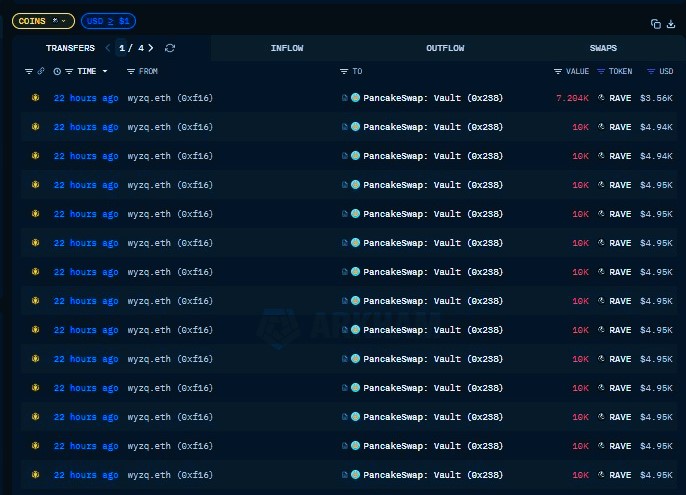Switch to the SWAPS tab
Image resolution: width=686 pixels, height=495 pixels.
click(x=603, y=48)
